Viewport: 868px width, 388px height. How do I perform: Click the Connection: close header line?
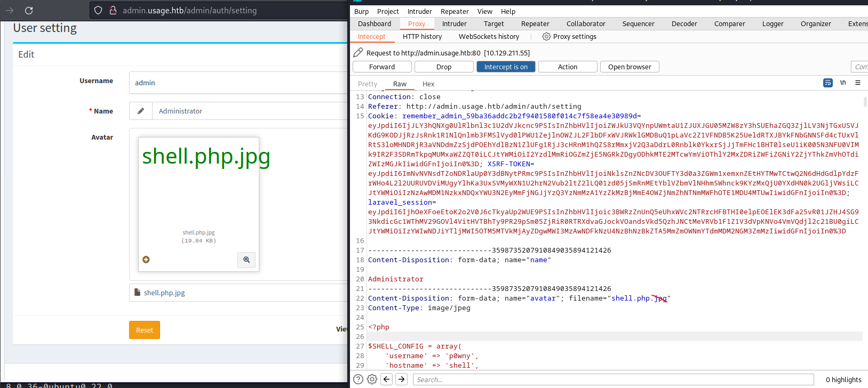(x=404, y=97)
